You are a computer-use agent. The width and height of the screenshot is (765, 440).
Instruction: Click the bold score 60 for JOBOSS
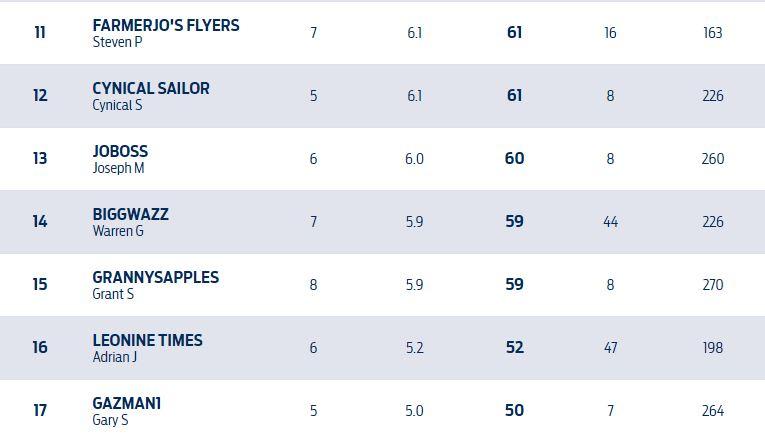(x=514, y=159)
